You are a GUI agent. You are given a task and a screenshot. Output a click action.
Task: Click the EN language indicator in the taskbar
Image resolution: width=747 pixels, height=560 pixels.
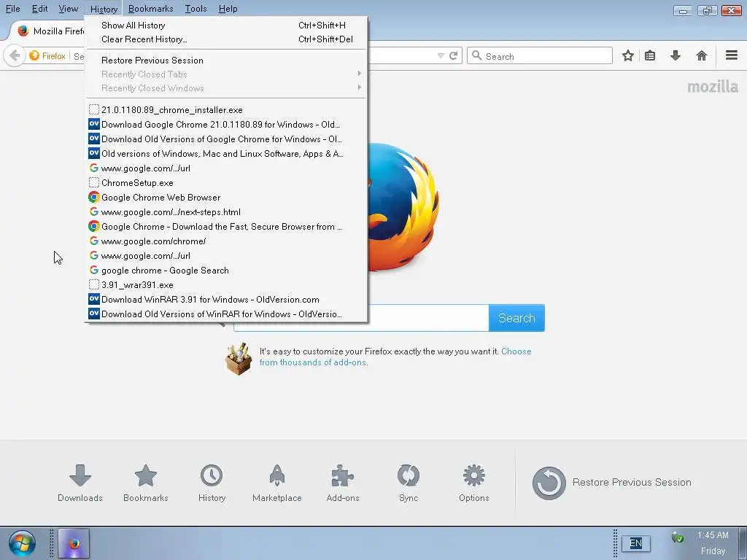[x=635, y=543]
